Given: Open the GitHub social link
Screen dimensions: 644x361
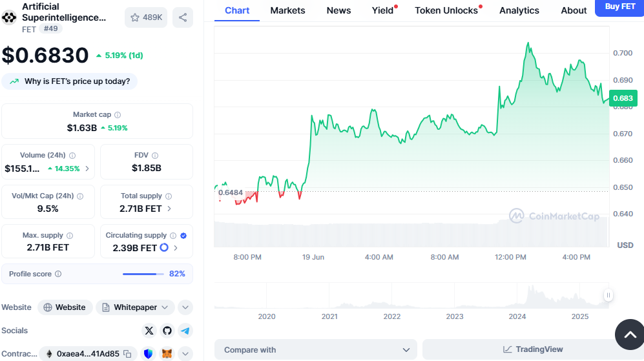Looking at the screenshot, I should point(167,331).
